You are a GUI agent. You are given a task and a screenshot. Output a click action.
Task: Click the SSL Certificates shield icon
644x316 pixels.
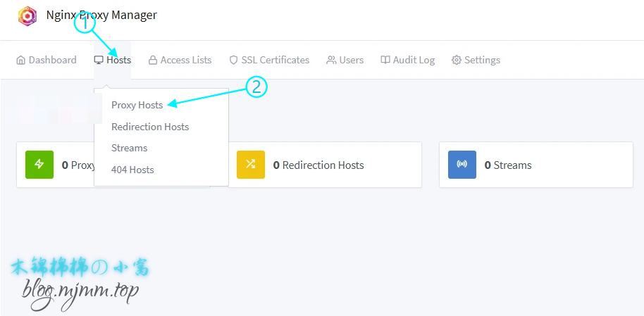233,61
